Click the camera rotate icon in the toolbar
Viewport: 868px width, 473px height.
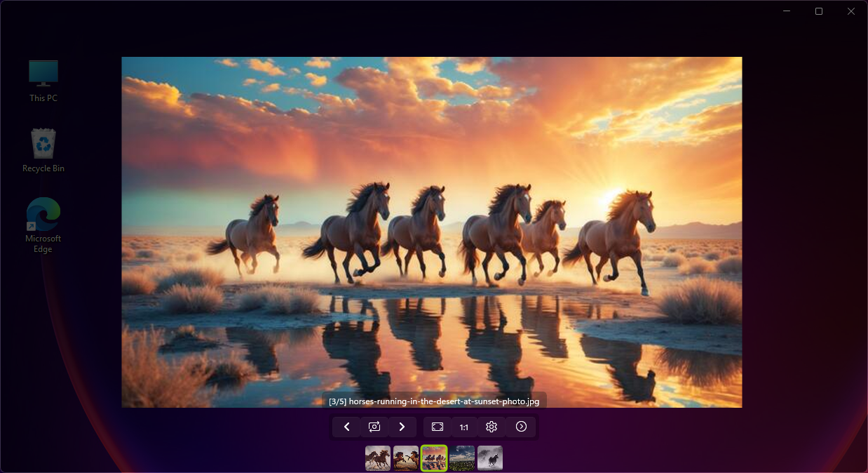[x=374, y=427]
